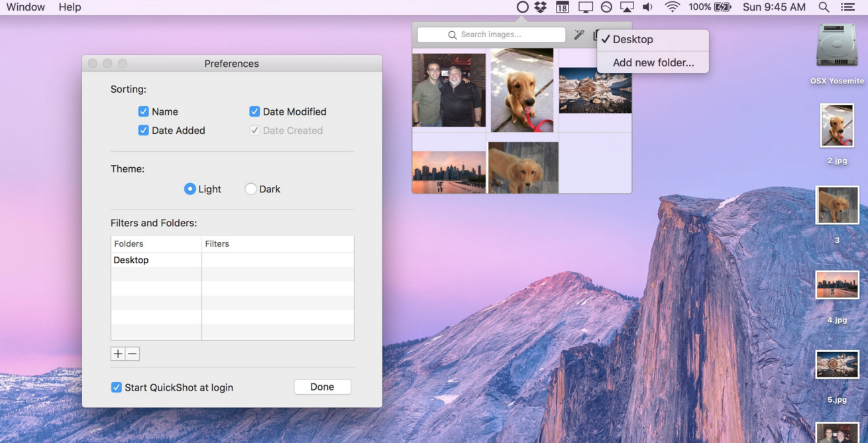The image size is (868, 443).
Task: Open the volume speaker icon
Action: [647, 7]
